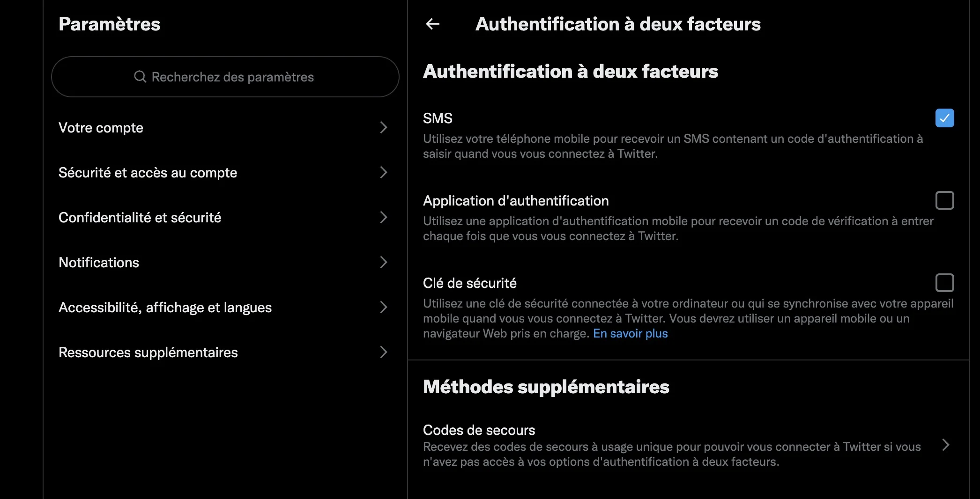The width and height of the screenshot is (980, 499).
Task: Expand Votre compte chevron
Action: tap(383, 127)
